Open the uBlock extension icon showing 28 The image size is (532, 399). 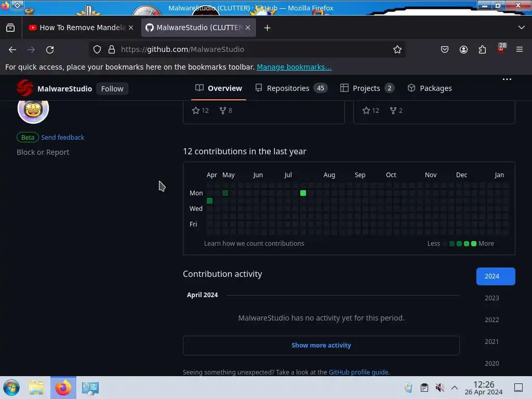501,49
